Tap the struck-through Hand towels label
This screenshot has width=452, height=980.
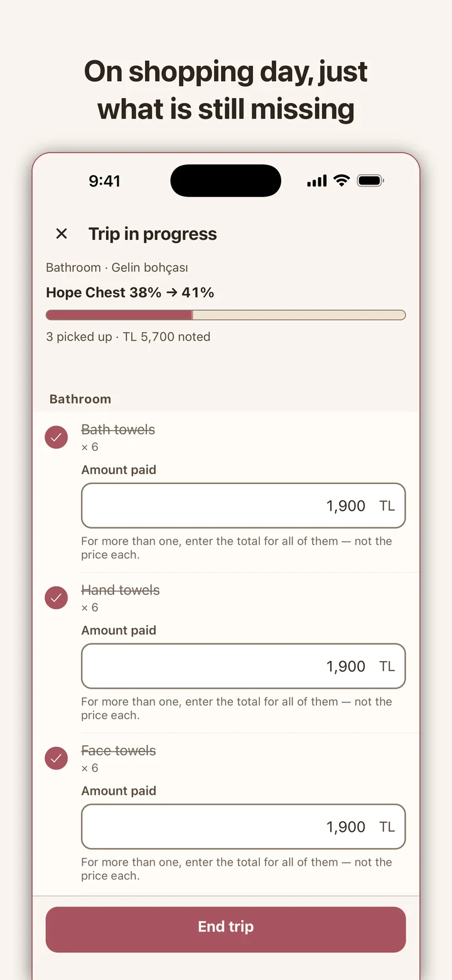(121, 590)
